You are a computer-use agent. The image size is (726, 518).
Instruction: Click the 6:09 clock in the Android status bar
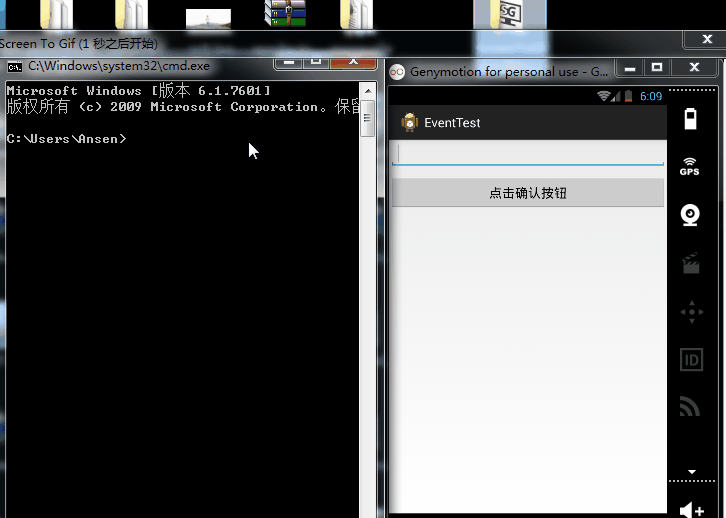point(651,96)
